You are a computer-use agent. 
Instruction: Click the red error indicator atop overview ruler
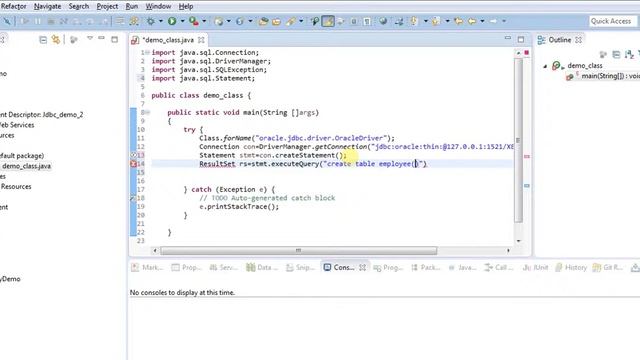[x=527, y=53]
